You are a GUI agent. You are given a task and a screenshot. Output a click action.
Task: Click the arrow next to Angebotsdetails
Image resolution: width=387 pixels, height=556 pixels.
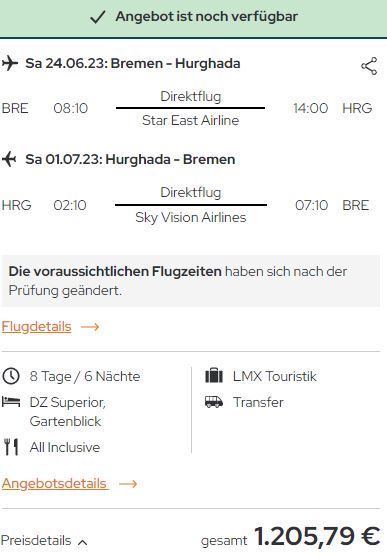(x=128, y=484)
